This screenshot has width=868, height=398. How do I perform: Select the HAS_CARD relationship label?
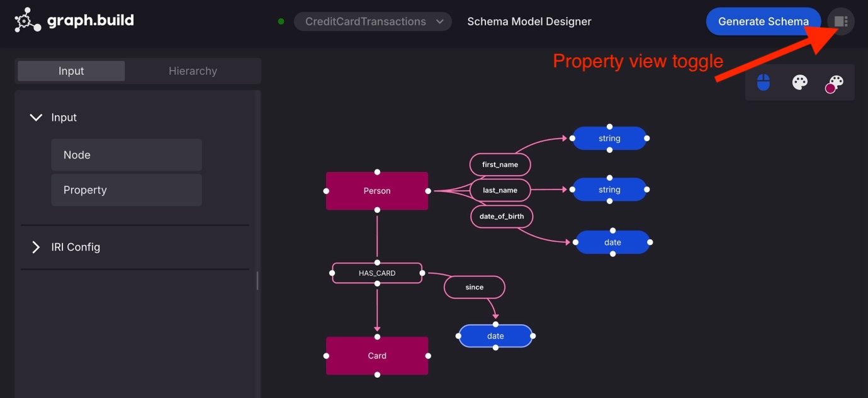377,273
